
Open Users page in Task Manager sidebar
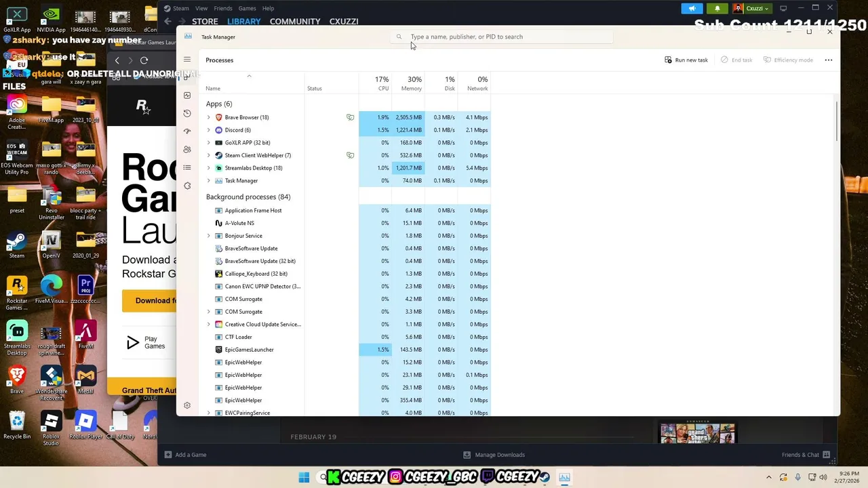click(187, 149)
